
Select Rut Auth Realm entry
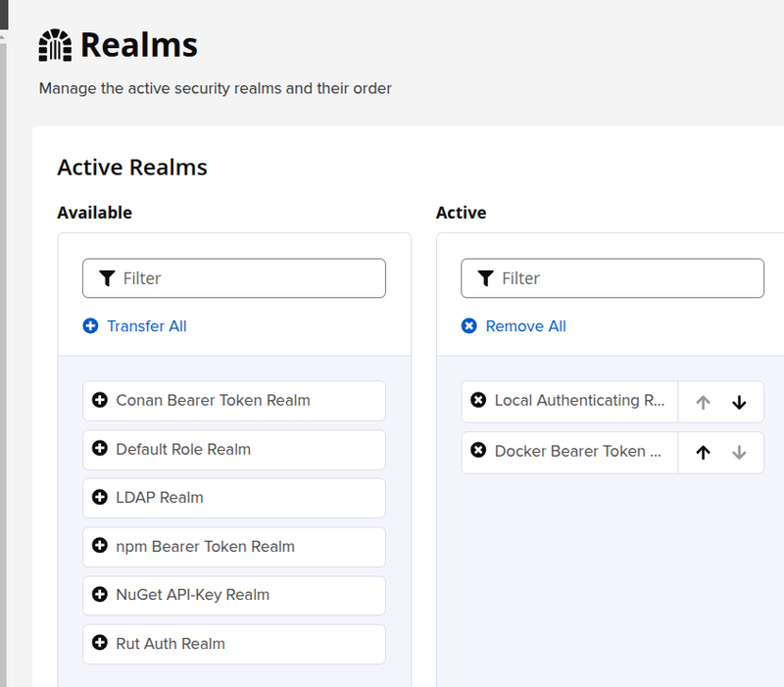click(234, 644)
